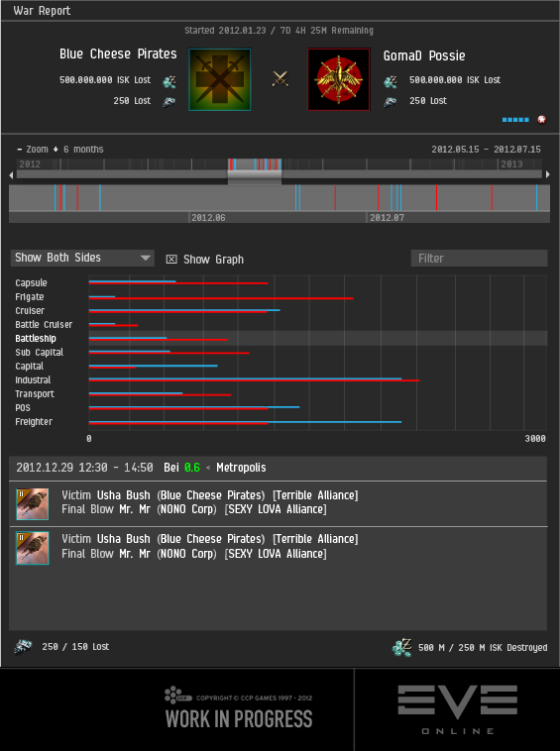Select the Freighter row in graph

coord(279,422)
